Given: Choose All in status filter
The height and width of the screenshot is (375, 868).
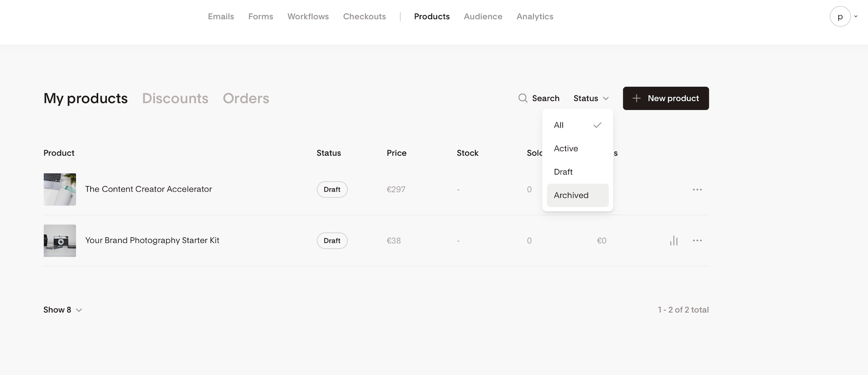Looking at the screenshot, I should (577, 125).
